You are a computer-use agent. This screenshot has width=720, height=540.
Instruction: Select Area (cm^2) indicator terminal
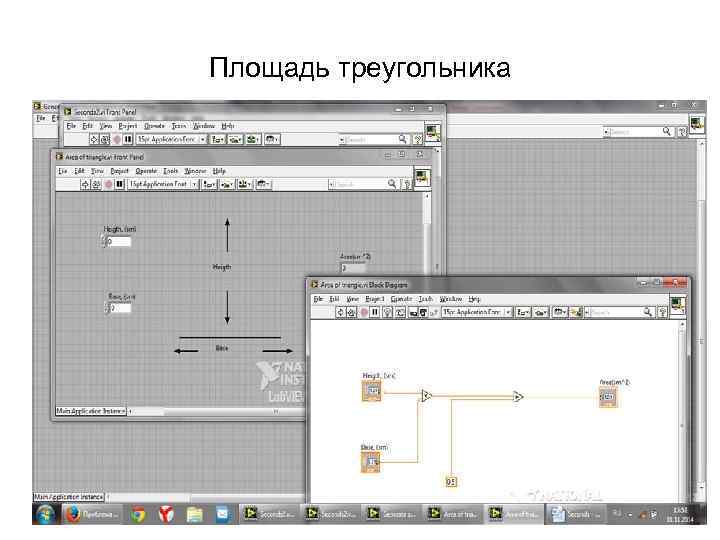coord(608,397)
